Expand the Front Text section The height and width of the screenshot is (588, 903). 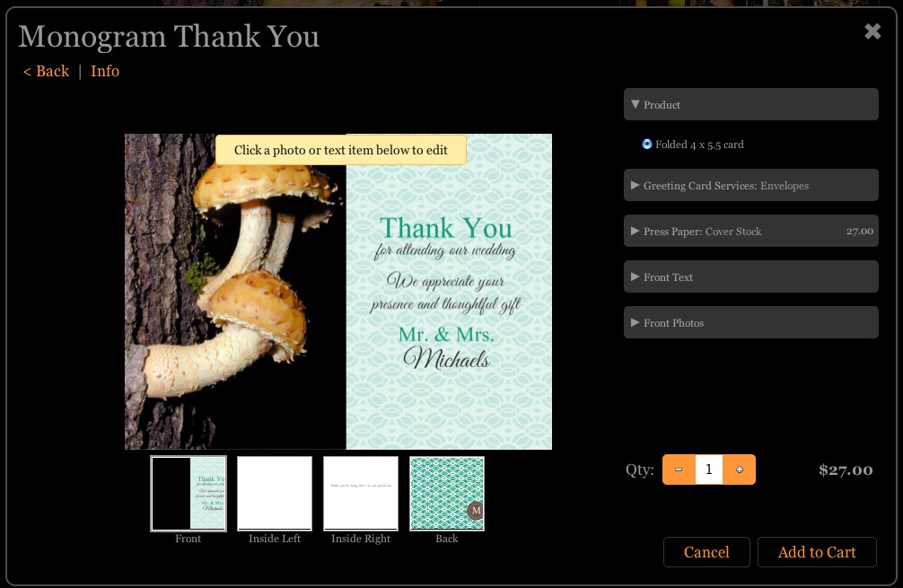(x=750, y=277)
